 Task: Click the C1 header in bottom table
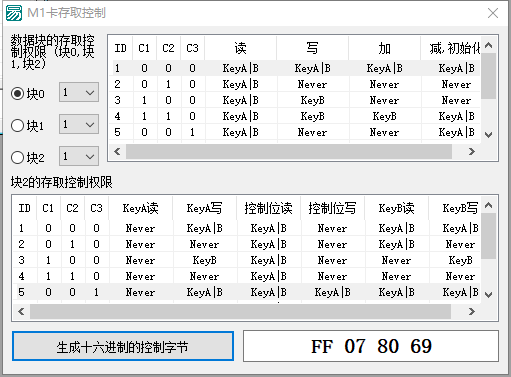pos(48,208)
